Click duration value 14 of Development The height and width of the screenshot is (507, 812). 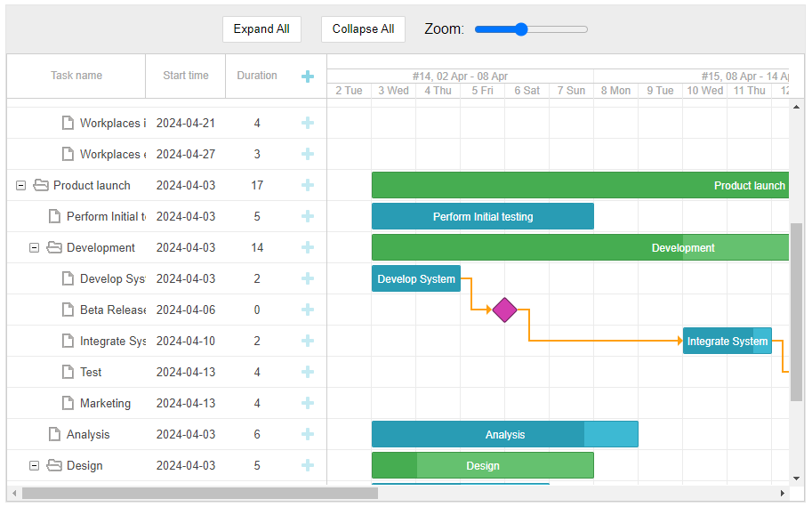(257, 247)
